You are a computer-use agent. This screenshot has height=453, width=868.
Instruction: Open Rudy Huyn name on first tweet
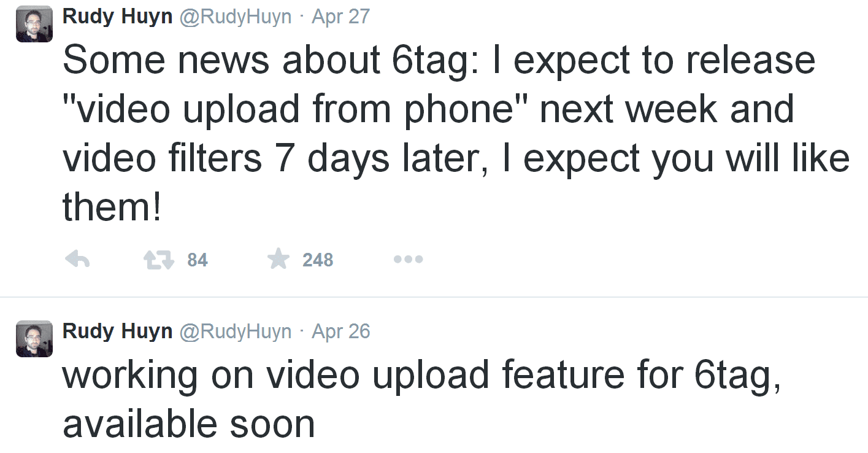tap(118, 17)
